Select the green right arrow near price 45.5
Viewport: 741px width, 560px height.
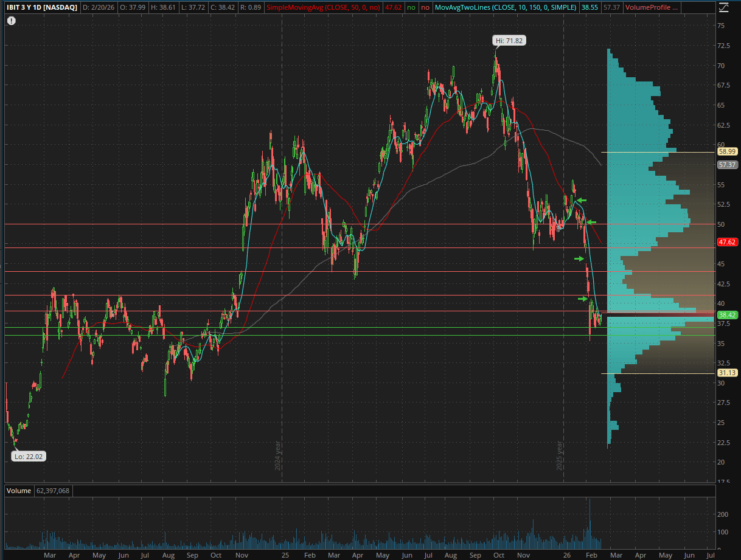[x=579, y=259]
